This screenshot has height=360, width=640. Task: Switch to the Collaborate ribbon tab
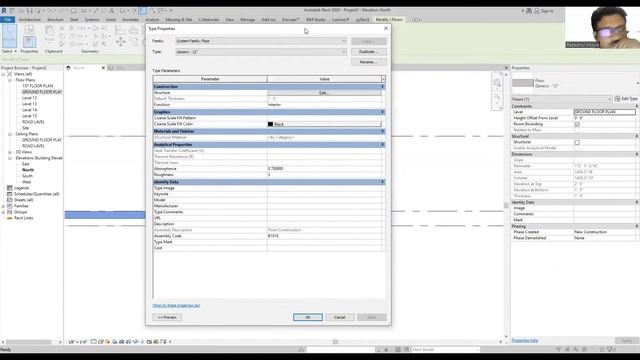(x=209, y=20)
